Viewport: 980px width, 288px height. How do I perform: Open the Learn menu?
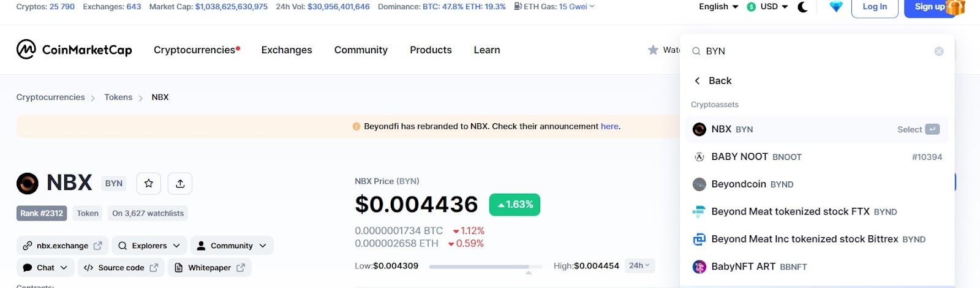pos(487,50)
